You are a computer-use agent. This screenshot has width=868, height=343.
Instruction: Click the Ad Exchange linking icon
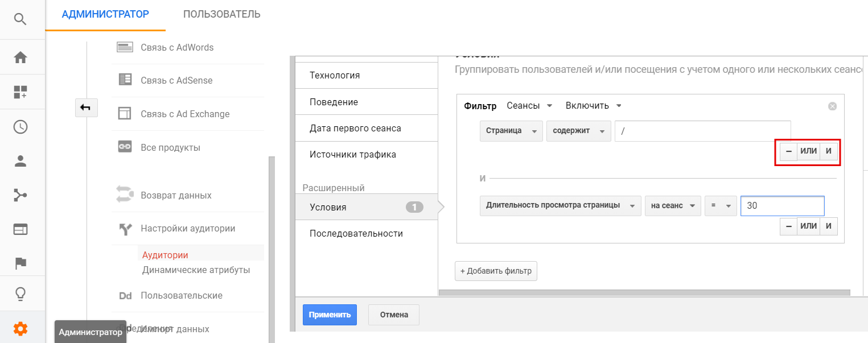click(125, 114)
